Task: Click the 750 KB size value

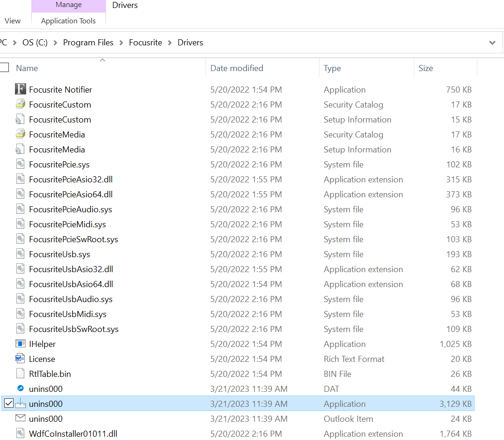Action: 459,89
